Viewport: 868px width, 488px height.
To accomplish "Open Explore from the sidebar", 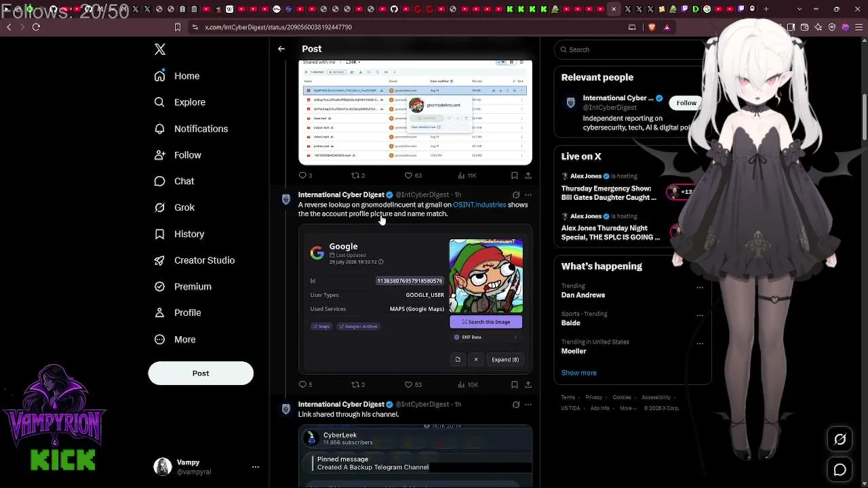I will click(180, 102).
